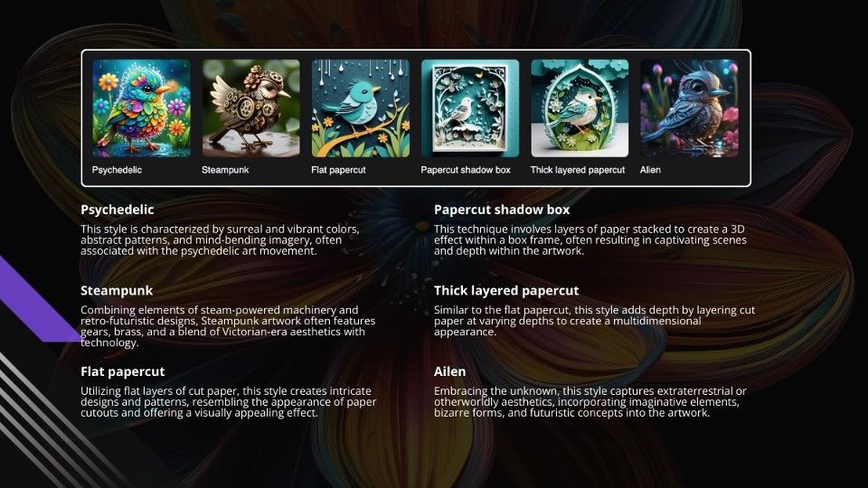Choose the Flat papercut bird image
The width and height of the screenshot is (868, 488).
click(x=361, y=108)
